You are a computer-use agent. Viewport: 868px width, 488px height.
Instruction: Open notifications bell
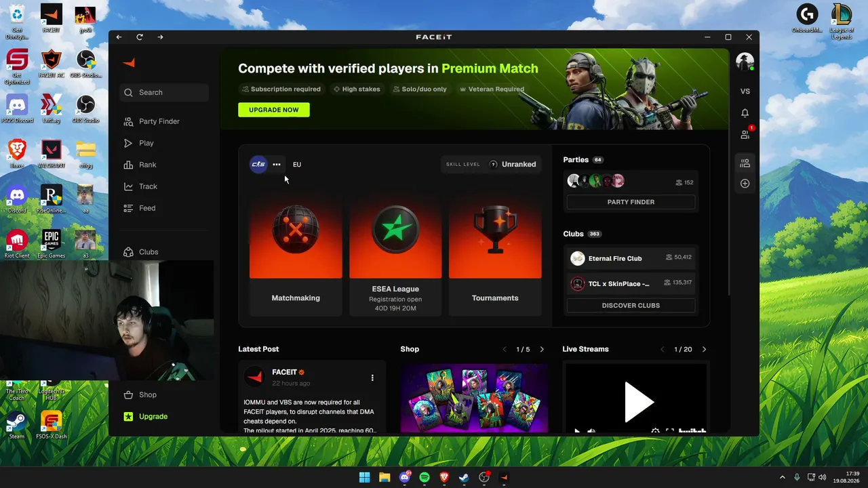coord(745,113)
